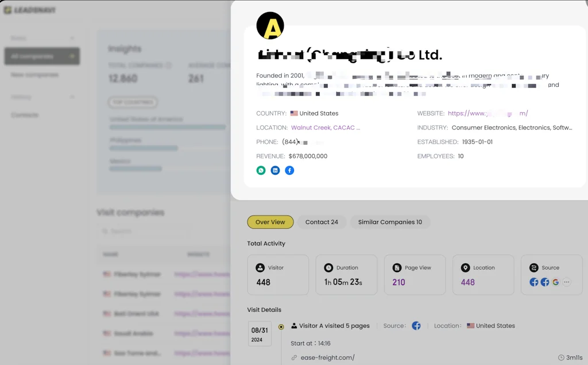
Task: Click the Location pin icon on the Location card
Action: pos(466,267)
